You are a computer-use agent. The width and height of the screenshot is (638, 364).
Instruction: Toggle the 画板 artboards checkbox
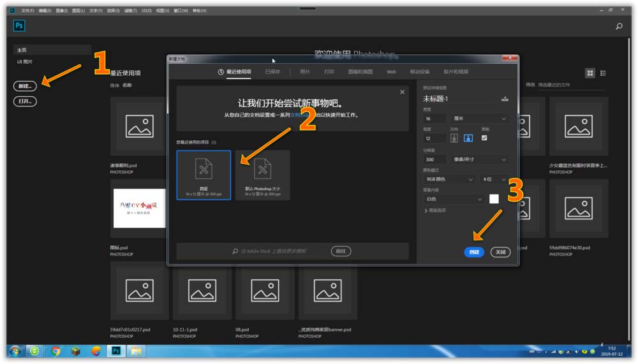coord(484,138)
